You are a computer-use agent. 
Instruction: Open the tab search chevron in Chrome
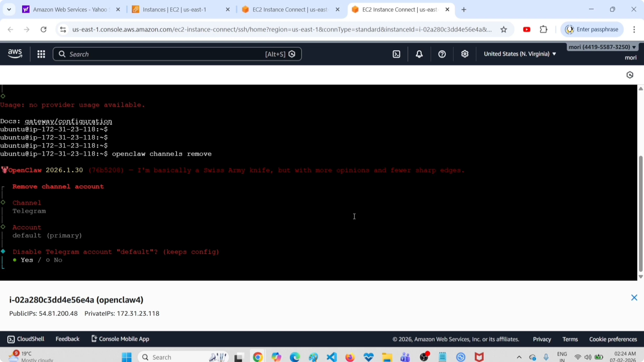click(x=9, y=10)
